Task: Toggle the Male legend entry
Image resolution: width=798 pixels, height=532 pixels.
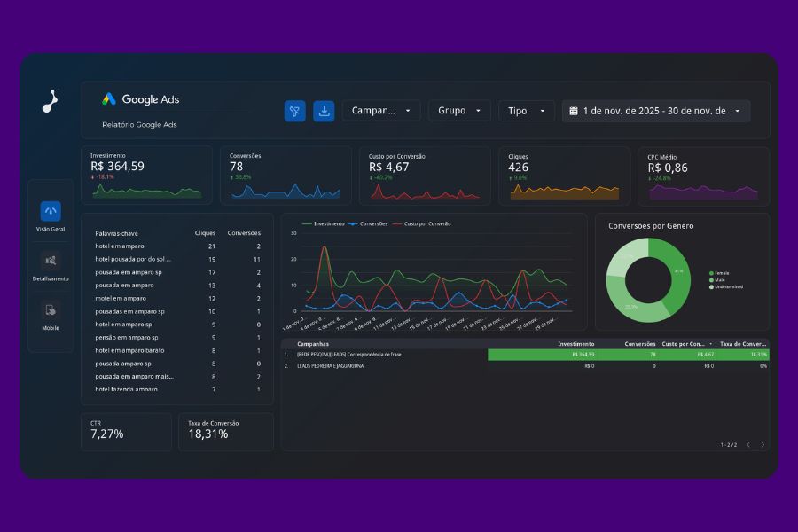Action: pos(717,280)
